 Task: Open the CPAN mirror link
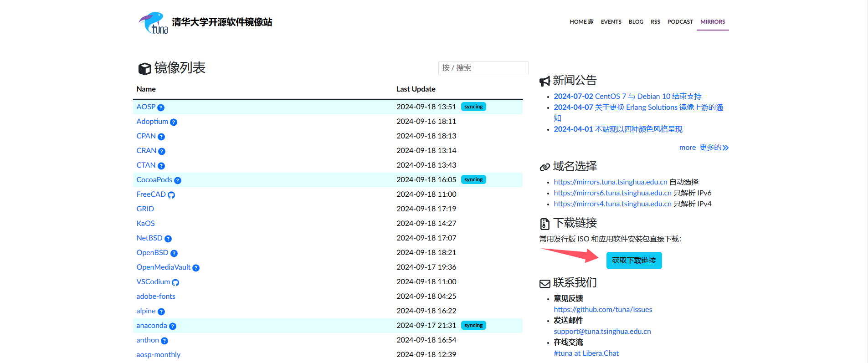146,136
